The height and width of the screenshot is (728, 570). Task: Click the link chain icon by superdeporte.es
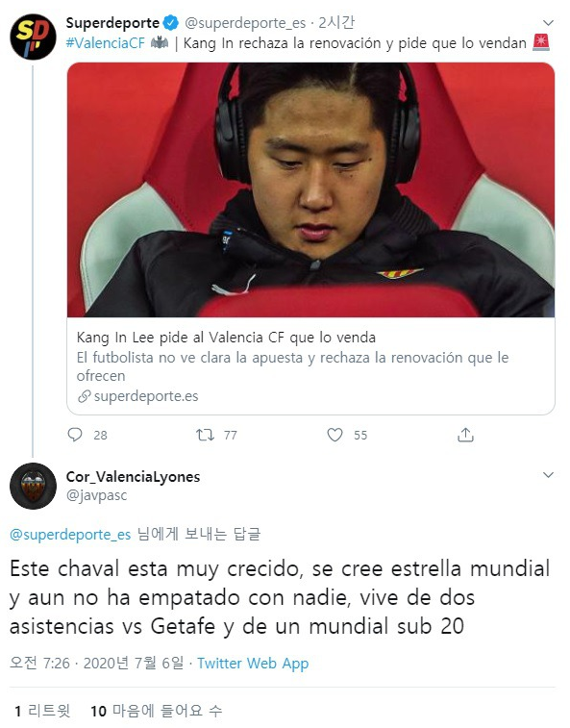(x=84, y=396)
